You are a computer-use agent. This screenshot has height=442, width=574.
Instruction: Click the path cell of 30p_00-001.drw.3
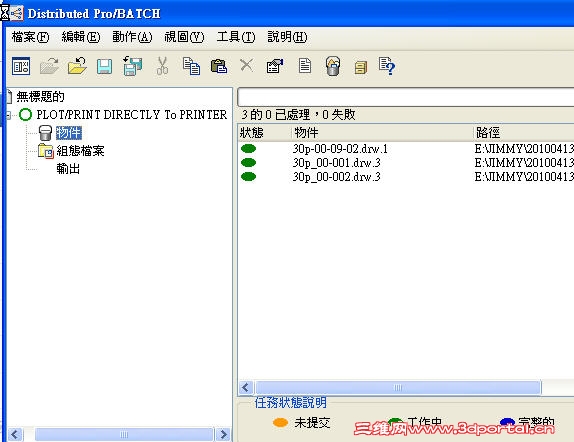pos(524,163)
